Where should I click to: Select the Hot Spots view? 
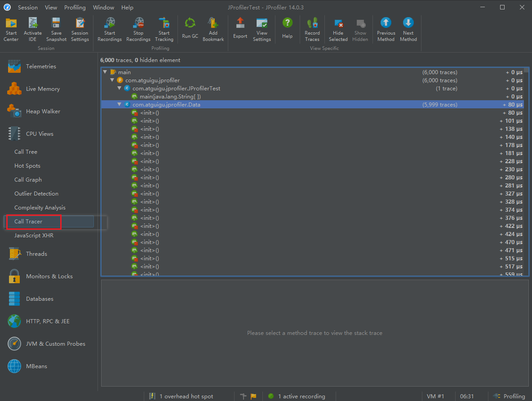27,166
